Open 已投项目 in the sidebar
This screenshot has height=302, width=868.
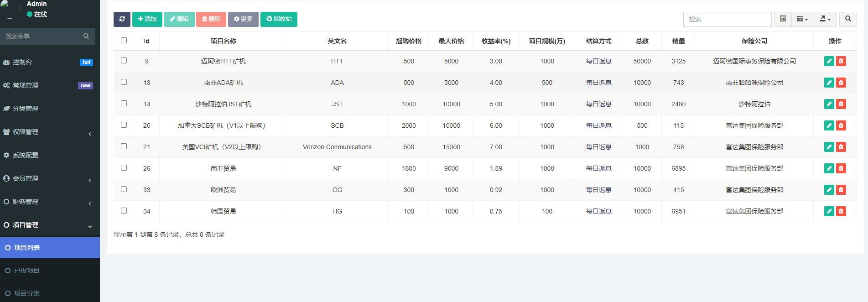[x=27, y=271]
